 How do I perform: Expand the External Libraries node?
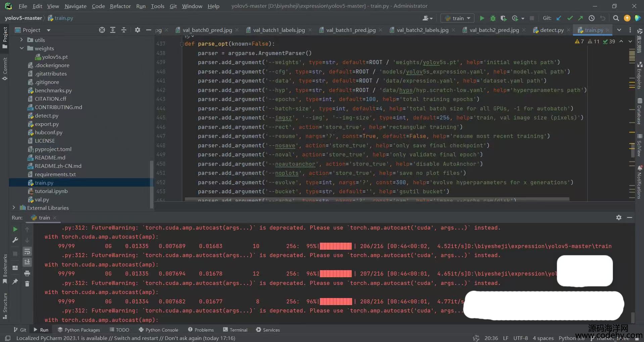coord(14,208)
